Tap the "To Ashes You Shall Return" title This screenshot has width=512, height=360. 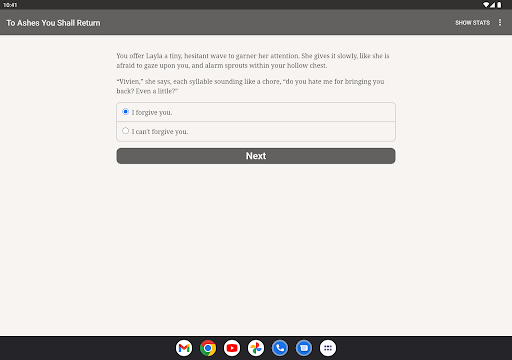click(53, 23)
